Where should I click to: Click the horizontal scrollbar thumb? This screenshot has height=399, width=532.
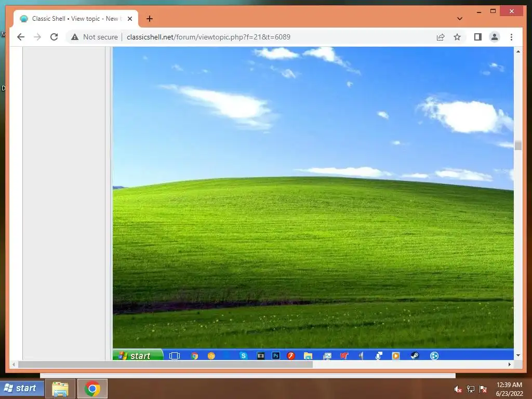coord(165,364)
